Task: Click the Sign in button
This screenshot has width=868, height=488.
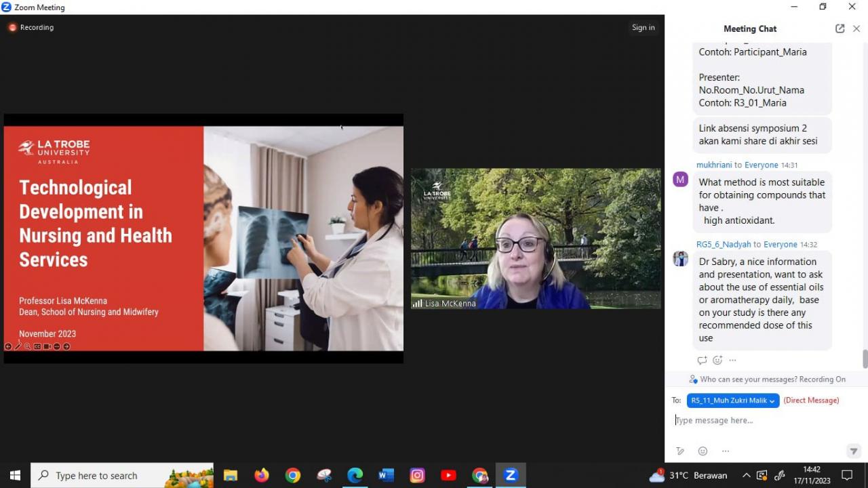Action: pos(643,28)
